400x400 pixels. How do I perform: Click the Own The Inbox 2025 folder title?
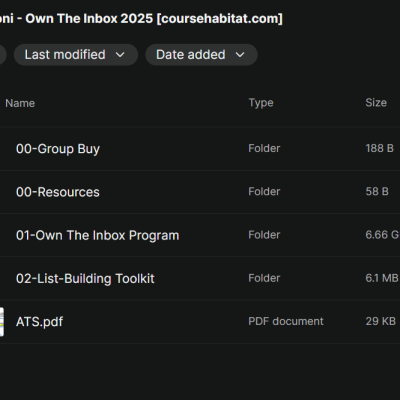pyautogui.click(x=141, y=19)
